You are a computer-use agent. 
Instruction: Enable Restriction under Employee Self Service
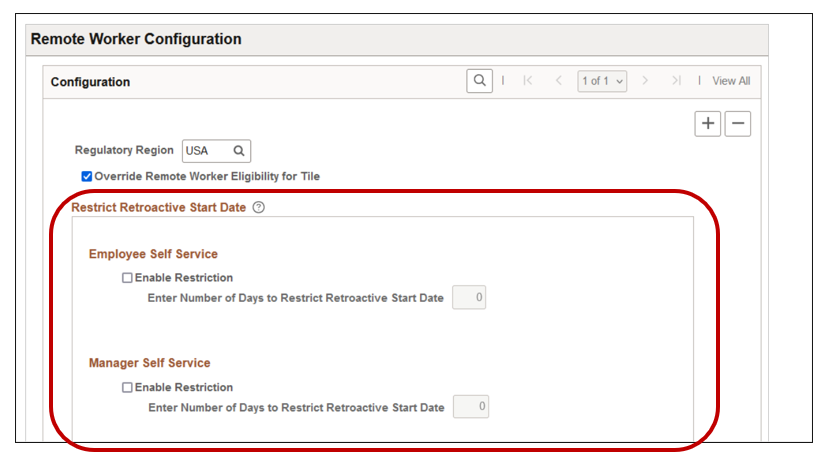pos(127,278)
